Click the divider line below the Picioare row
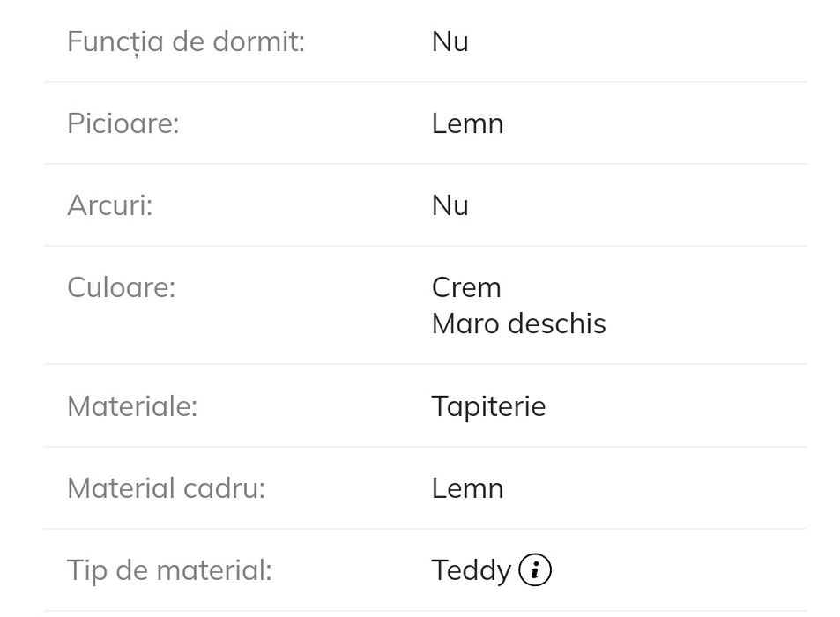Image resolution: width=840 pixels, height=617 pixels. coord(425,164)
